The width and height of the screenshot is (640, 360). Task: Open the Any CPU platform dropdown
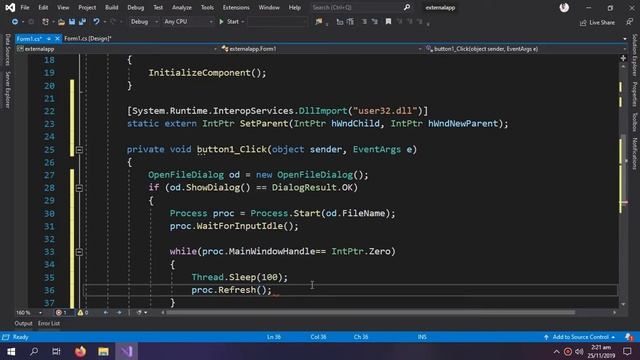pos(189,22)
